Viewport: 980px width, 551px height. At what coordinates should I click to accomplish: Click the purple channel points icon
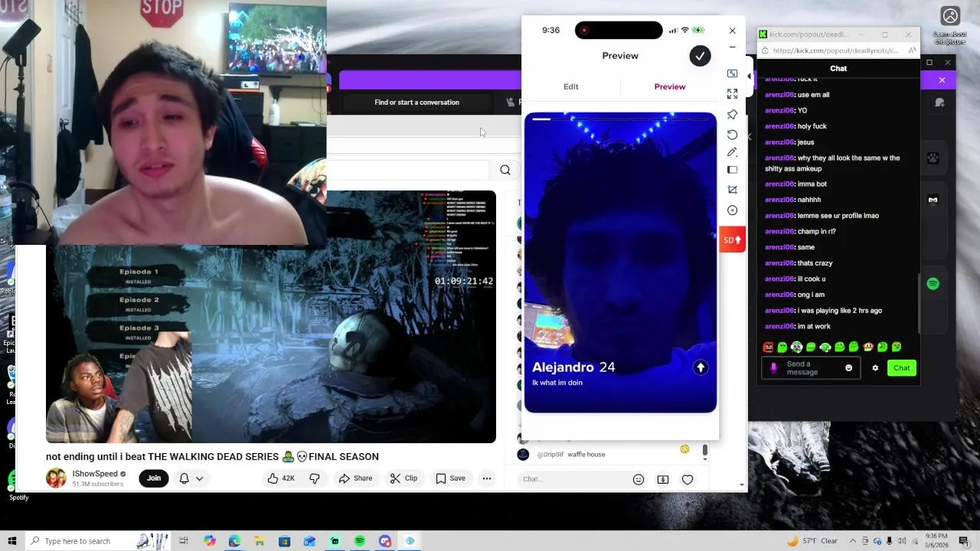tap(773, 368)
